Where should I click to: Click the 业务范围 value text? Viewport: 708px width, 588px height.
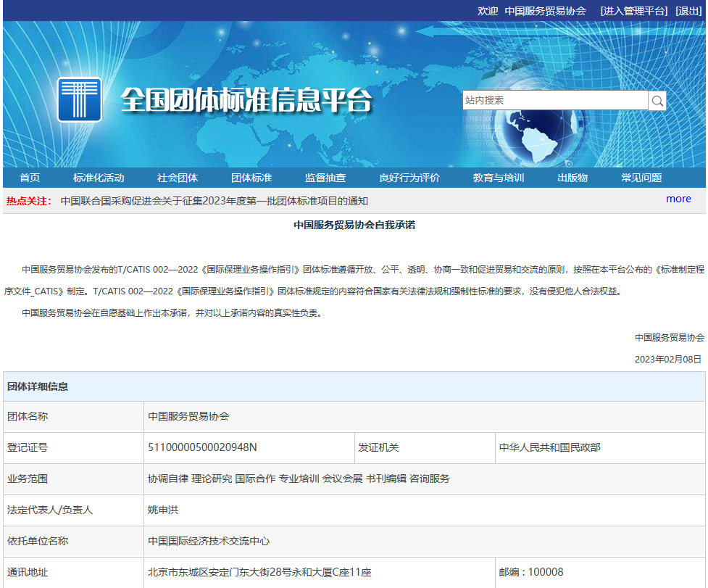(299, 479)
